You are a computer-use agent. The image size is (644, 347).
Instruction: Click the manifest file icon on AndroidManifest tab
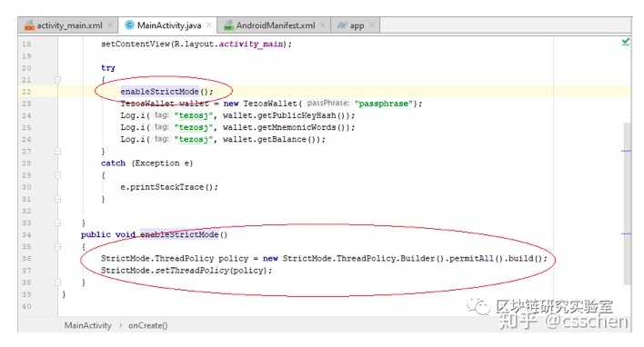tap(229, 25)
